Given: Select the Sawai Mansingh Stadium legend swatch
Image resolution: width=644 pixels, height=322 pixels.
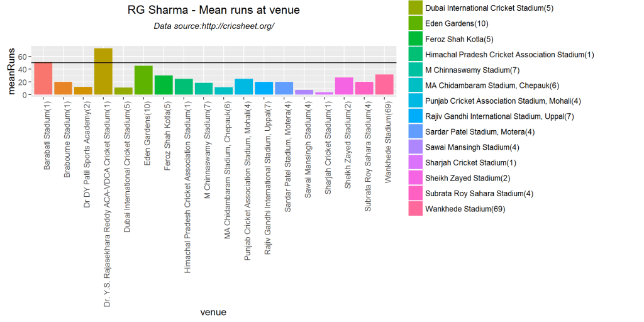Looking at the screenshot, I should coord(415,147).
